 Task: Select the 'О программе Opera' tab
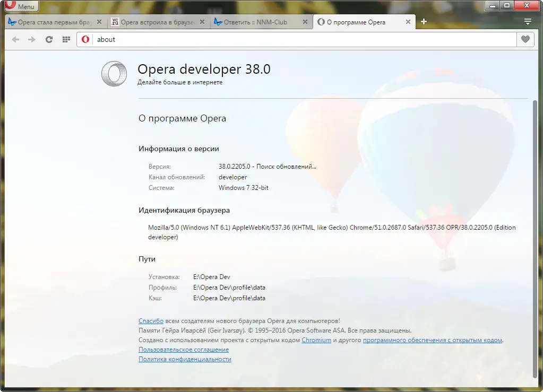[x=364, y=22]
